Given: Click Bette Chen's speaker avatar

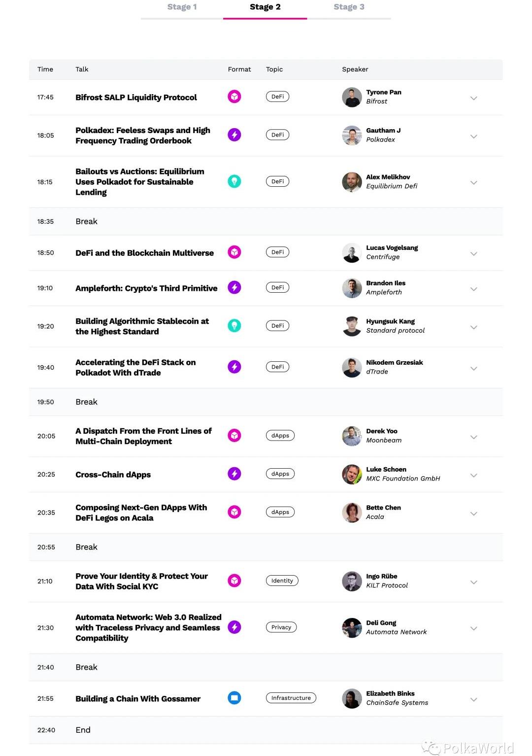Looking at the screenshot, I should [x=352, y=513].
